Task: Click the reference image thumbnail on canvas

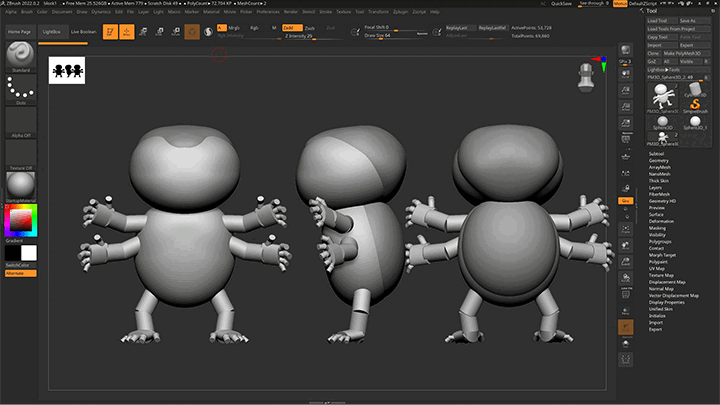Action: [67, 70]
